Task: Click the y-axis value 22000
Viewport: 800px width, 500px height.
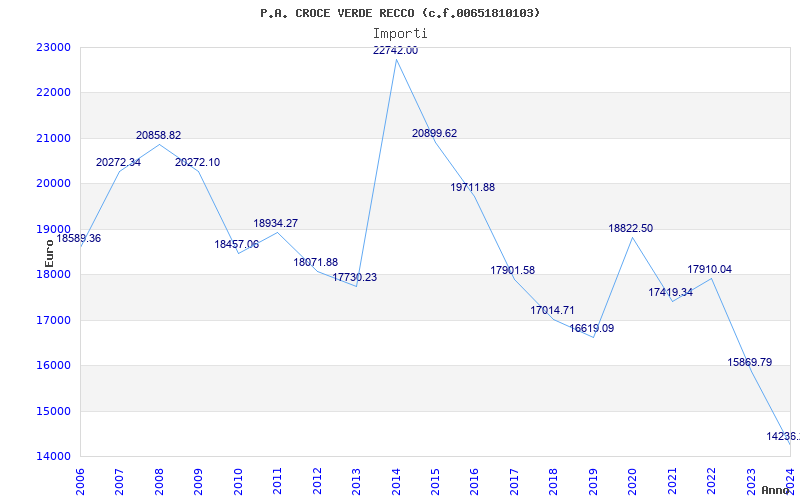Action: click(54, 93)
